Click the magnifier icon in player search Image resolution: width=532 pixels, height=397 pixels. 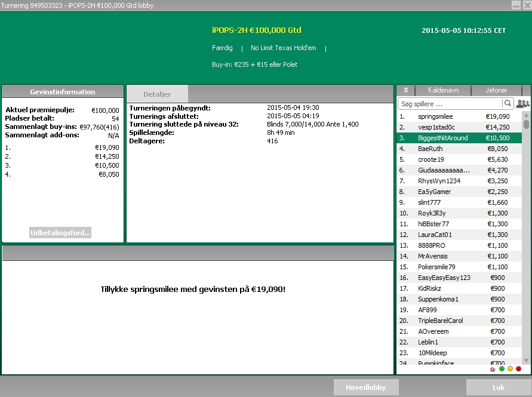(x=508, y=103)
